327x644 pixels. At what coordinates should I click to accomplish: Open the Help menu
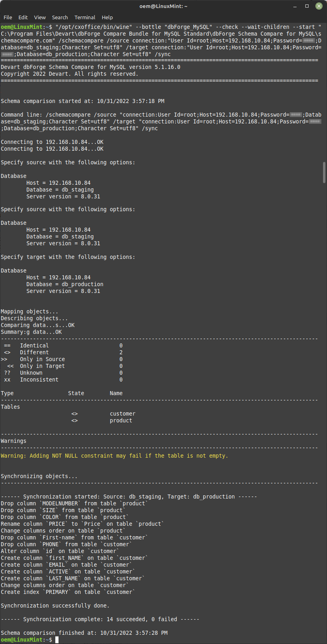click(x=107, y=17)
